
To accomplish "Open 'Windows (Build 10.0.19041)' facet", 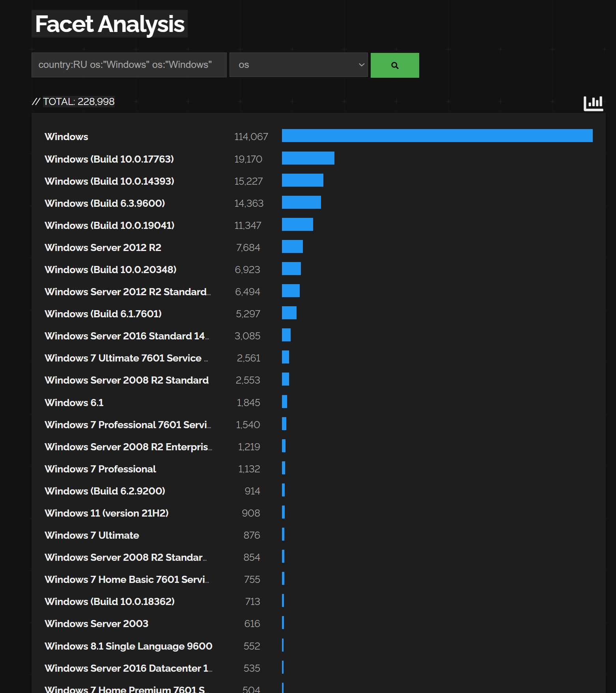I will pyautogui.click(x=110, y=225).
